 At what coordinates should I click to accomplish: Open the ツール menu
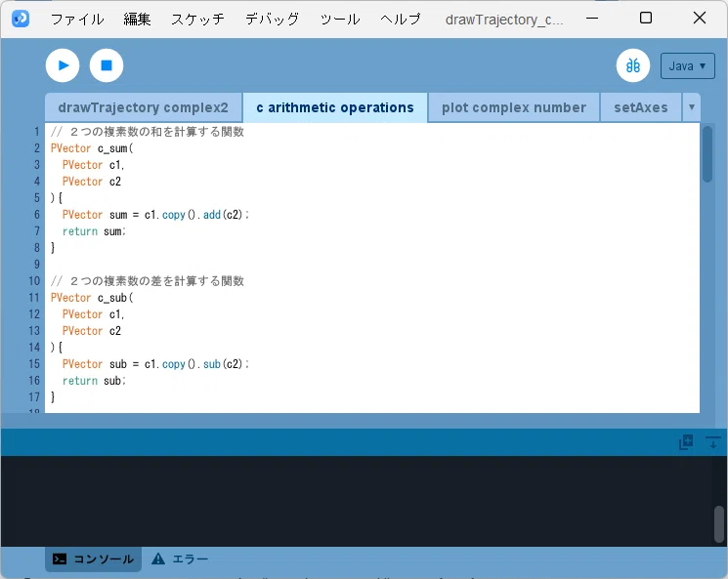pyautogui.click(x=340, y=19)
